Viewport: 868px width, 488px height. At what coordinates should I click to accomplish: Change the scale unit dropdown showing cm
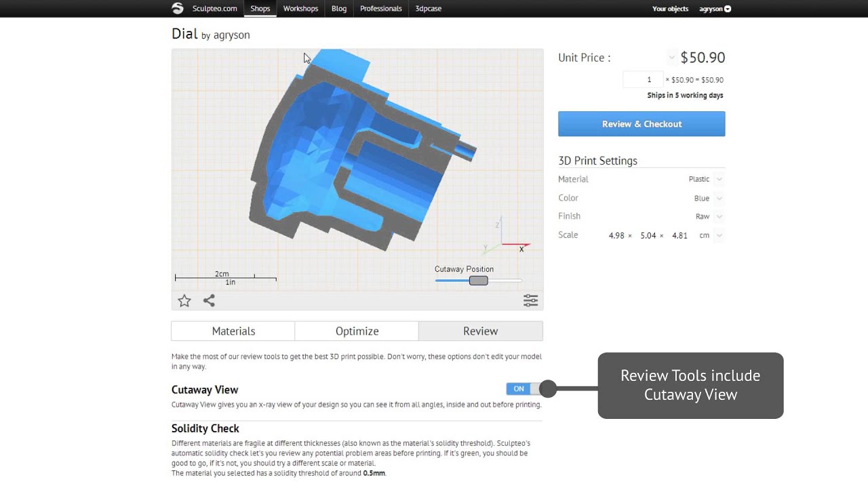[x=719, y=235]
